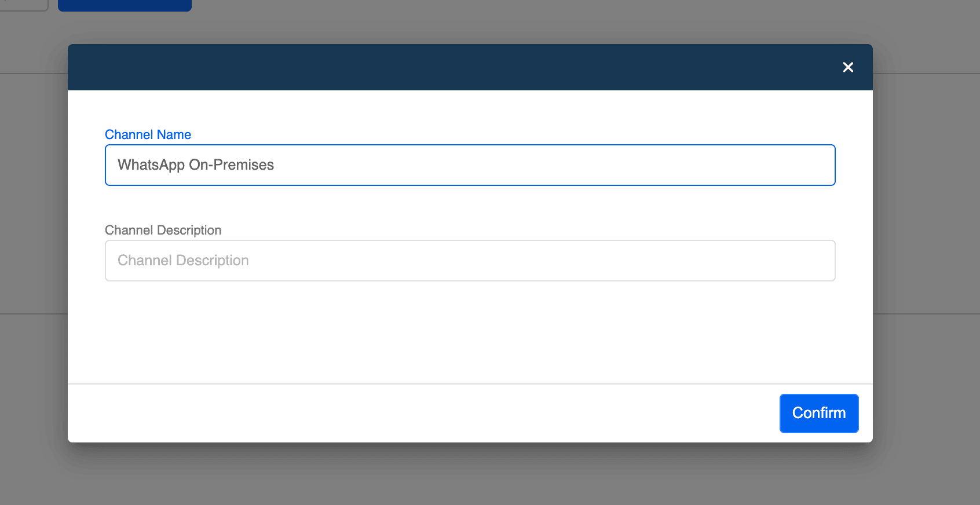Image resolution: width=980 pixels, height=505 pixels.
Task: Click the dimmed blue button behind the dialog
Action: (x=125, y=5)
